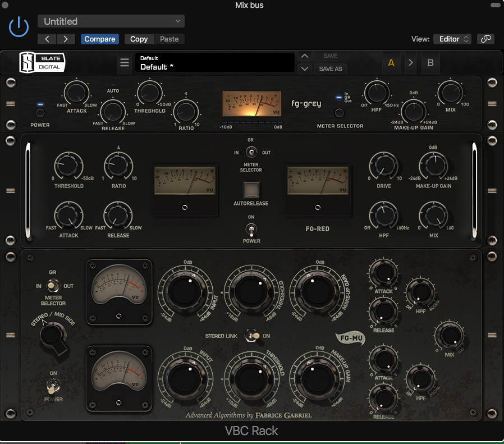Copy A to B arrow button
The height and width of the screenshot is (444, 504).
pos(410,62)
